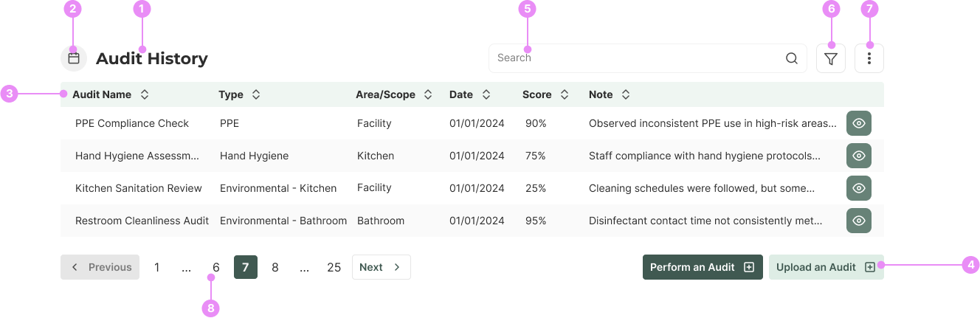Sort audits by Date column
The image size is (980, 318).
click(x=486, y=94)
